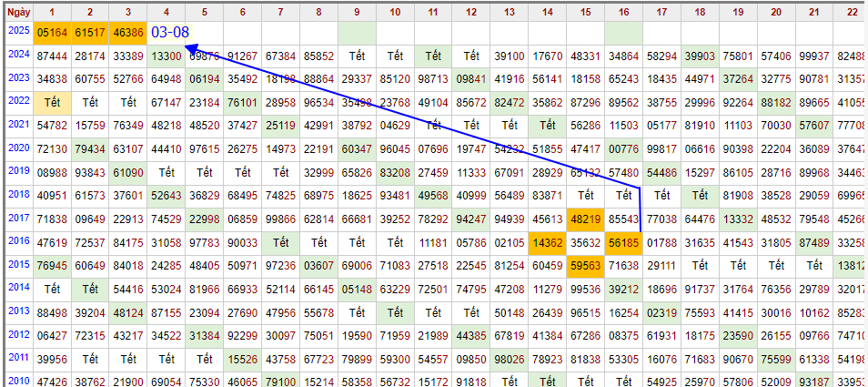Select the 2016 year row label
Viewport: 868px width, 387px height.
click(19, 242)
